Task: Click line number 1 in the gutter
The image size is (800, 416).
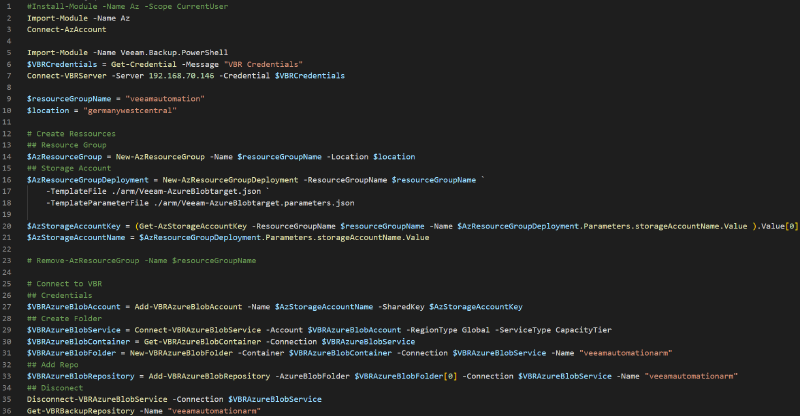Action: click(x=8, y=8)
